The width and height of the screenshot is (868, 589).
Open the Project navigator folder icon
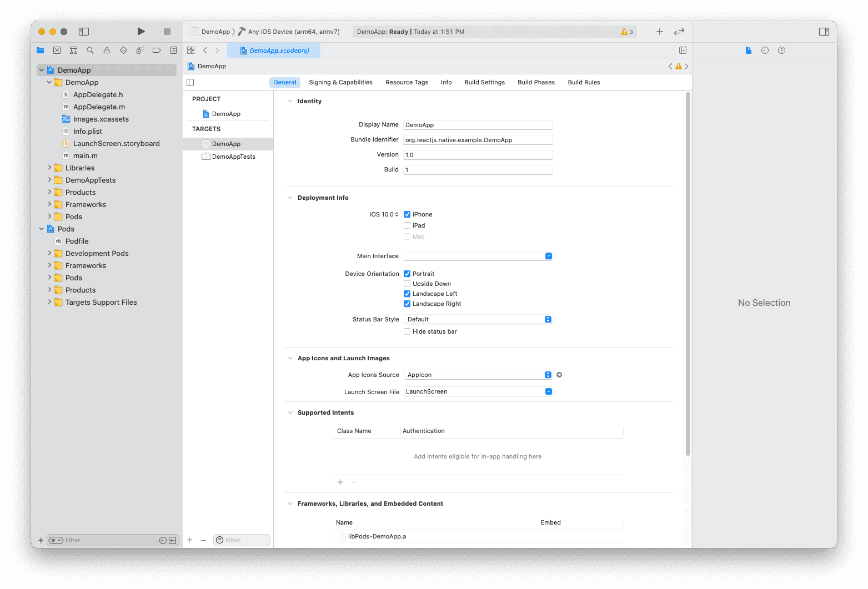(x=41, y=51)
